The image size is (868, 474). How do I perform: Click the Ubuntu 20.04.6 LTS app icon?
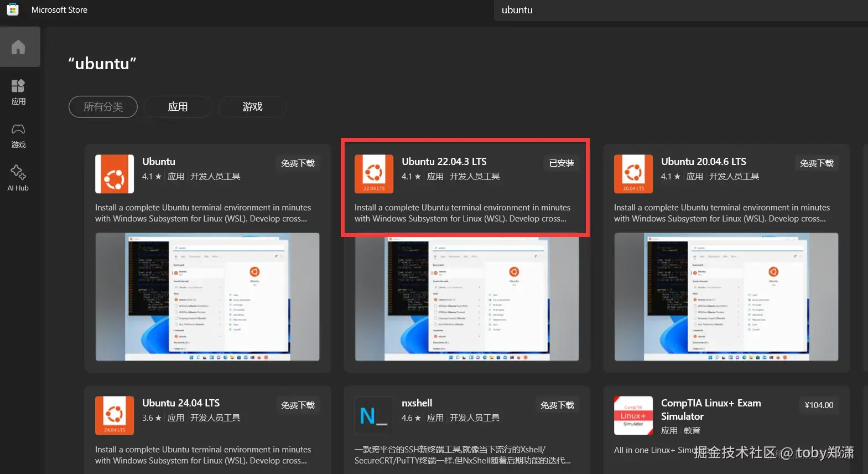pos(633,174)
